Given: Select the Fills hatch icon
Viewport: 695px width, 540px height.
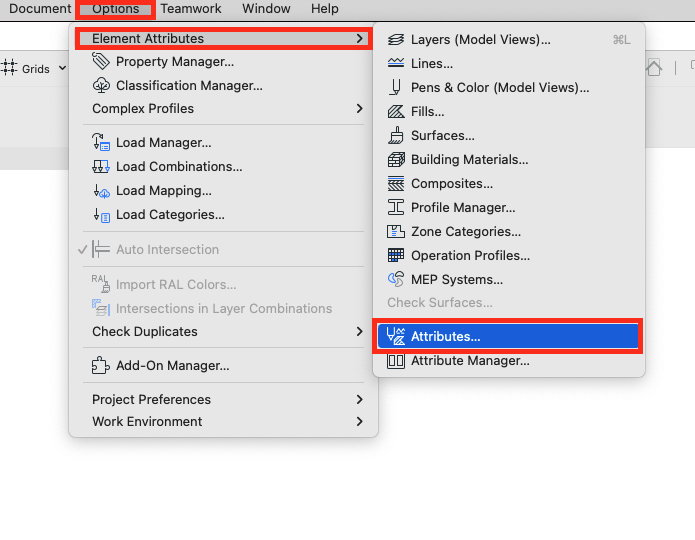Looking at the screenshot, I should (396, 112).
